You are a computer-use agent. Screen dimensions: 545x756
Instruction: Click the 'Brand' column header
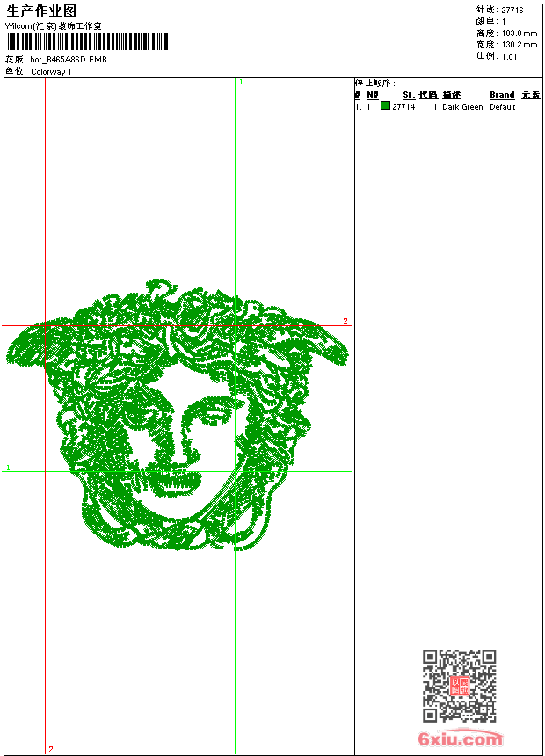coord(502,95)
